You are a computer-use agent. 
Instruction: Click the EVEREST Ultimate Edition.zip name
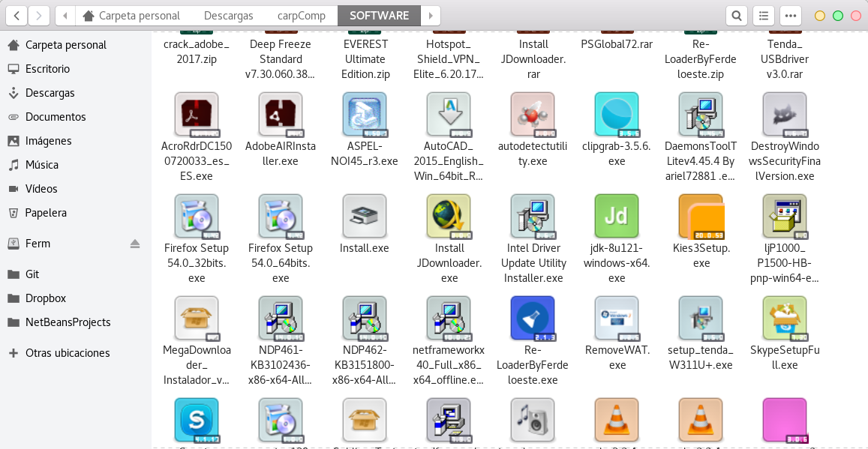[x=365, y=59]
